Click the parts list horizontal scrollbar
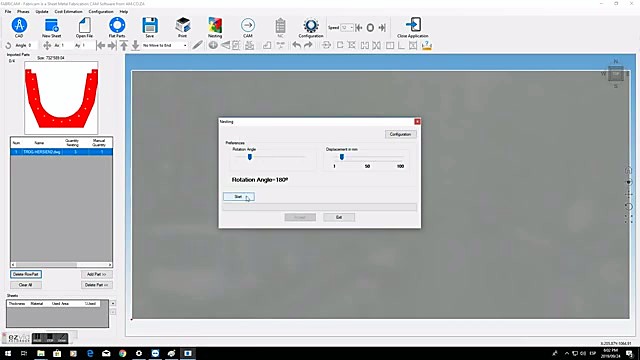Screen dimensions: 640x360 point(61,264)
